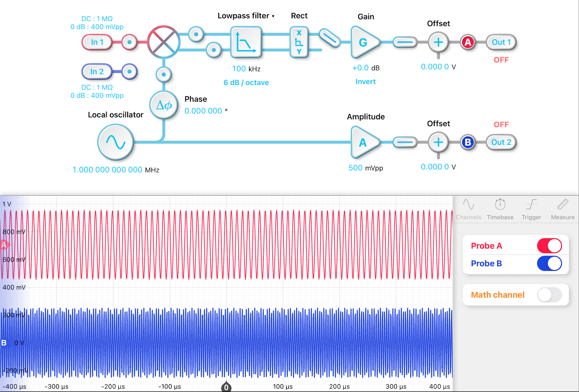Image resolution: width=579 pixels, height=392 pixels.
Task: Change In 1 range 0 dB : 400 mVpp
Action: pyautogui.click(x=97, y=27)
